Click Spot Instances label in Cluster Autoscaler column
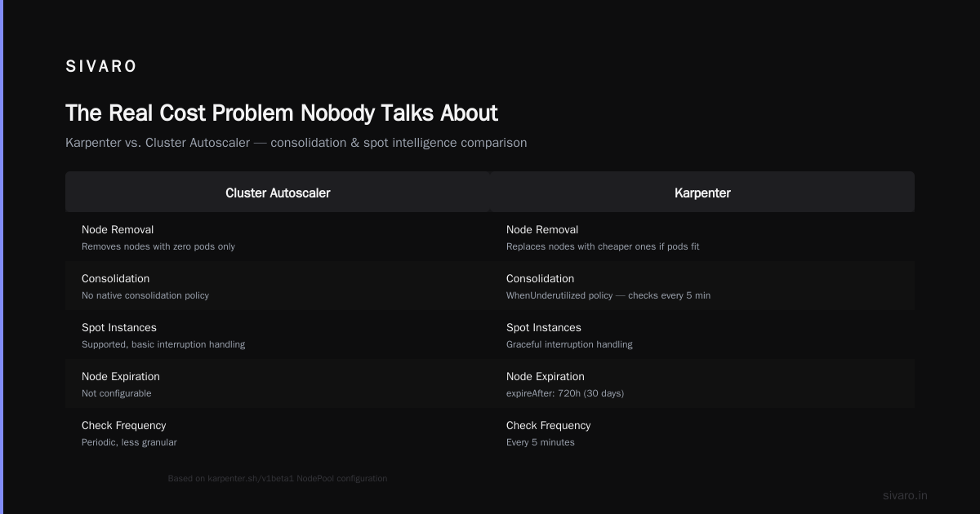The image size is (980, 514). (119, 328)
